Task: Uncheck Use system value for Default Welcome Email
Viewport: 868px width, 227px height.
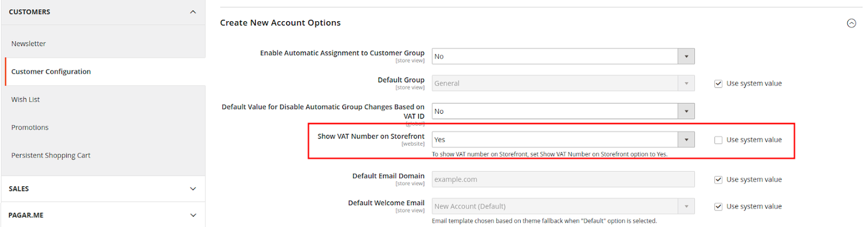Action: (718, 206)
